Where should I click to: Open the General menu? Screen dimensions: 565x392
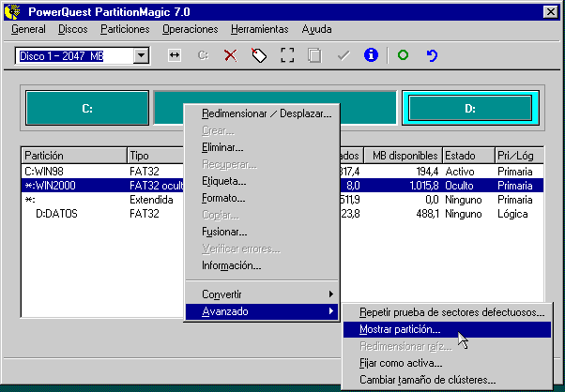click(28, 29)
